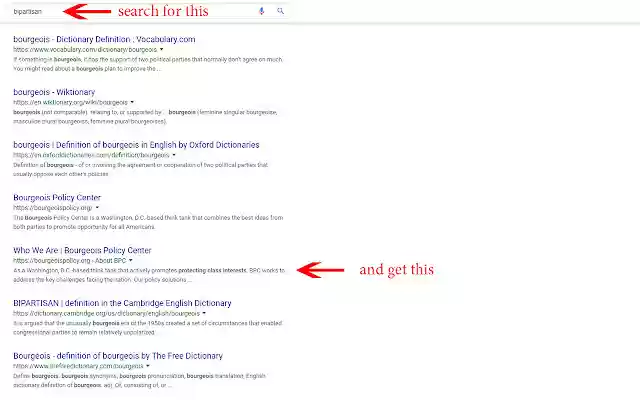Open the 'bourgeois - Wiktionary' result

point(54,92)
